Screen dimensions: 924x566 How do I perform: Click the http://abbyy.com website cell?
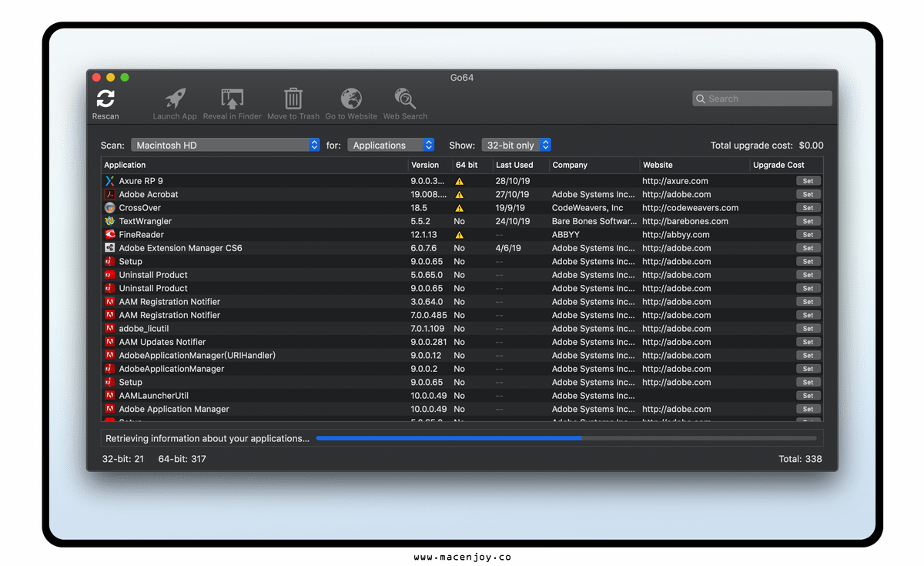pyautogui.click(x=676, y=235)
